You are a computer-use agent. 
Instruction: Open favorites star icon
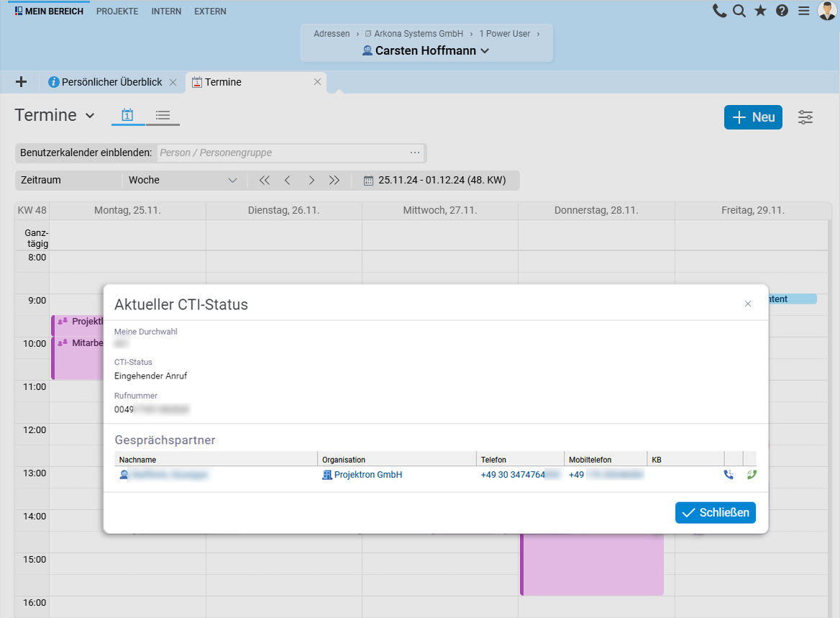point(760,11)
